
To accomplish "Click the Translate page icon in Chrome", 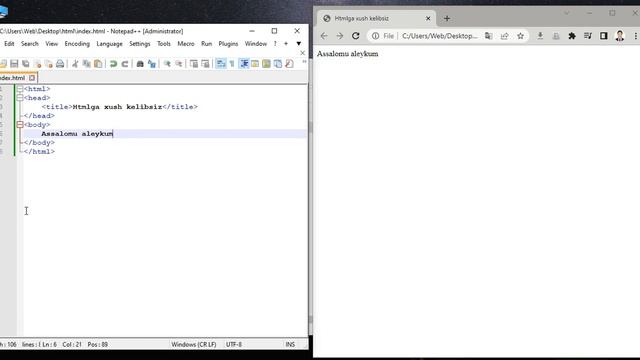I will 489,36.
